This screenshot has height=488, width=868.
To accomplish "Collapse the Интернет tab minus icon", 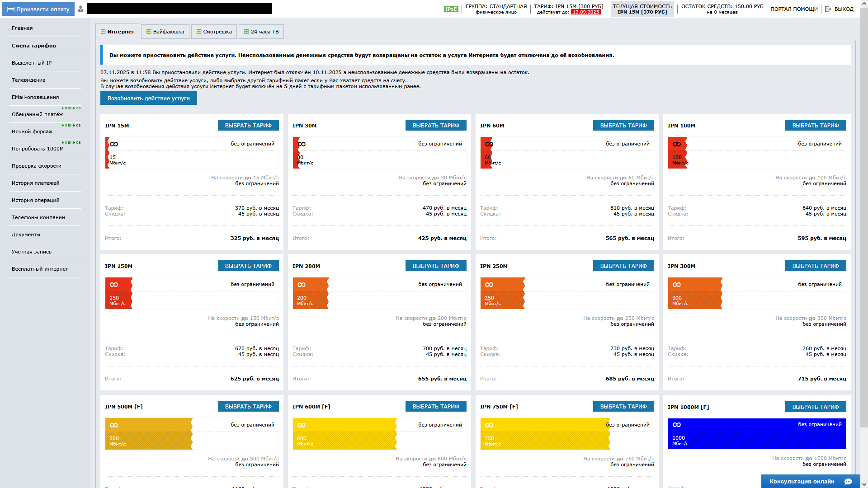I will pyautogui.click(x=103, y=32).
